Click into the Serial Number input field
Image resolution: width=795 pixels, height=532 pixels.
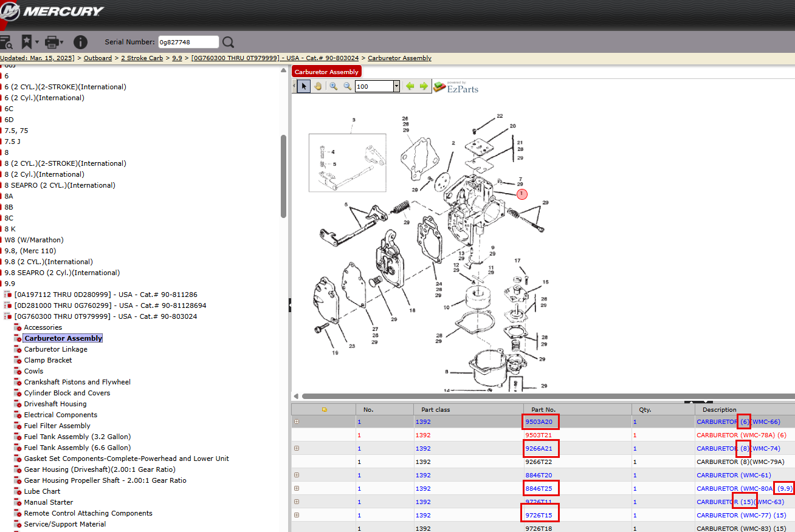tap(188, 42)
